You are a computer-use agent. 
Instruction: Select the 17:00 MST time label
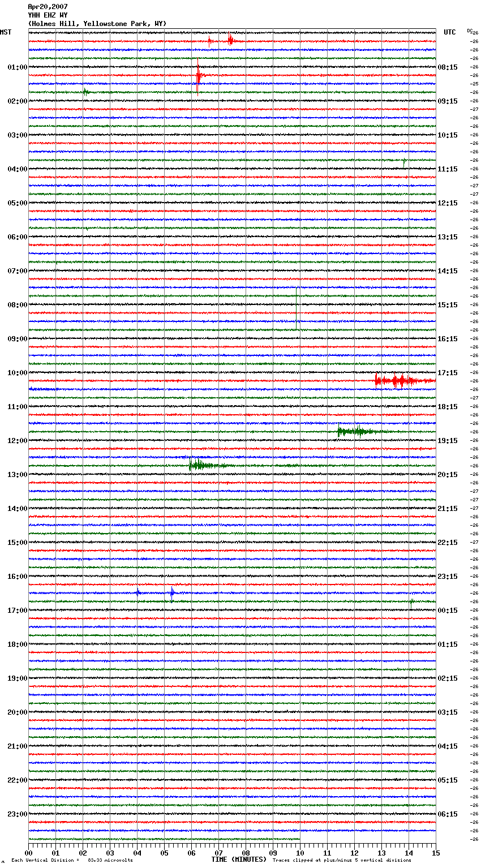[x=18, y=611]
